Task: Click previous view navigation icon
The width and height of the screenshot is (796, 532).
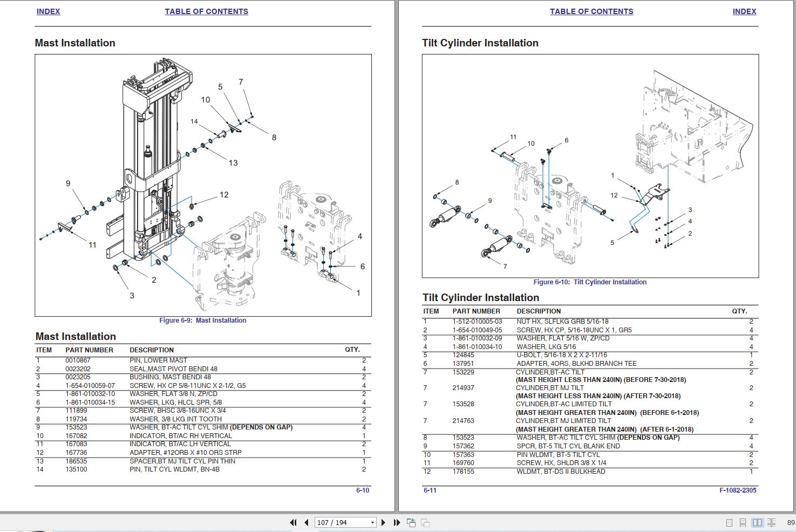Action: pyautogui.click(x=411, y=522)
